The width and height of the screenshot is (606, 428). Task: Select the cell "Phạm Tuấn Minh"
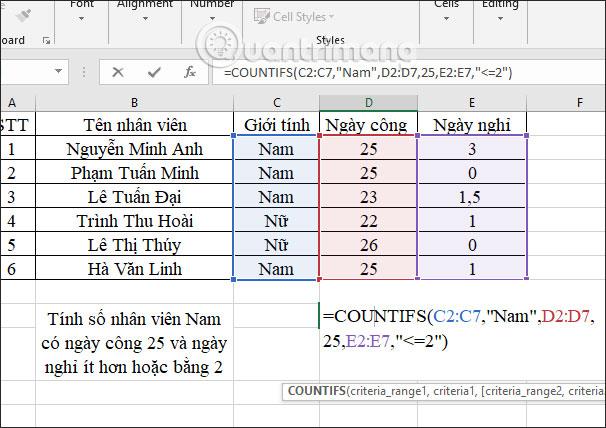click(134, 173)
